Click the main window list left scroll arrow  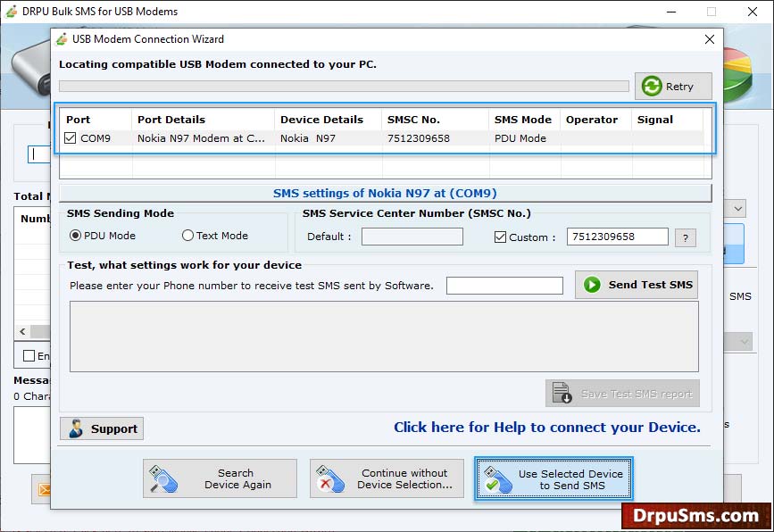coord(22,332)
